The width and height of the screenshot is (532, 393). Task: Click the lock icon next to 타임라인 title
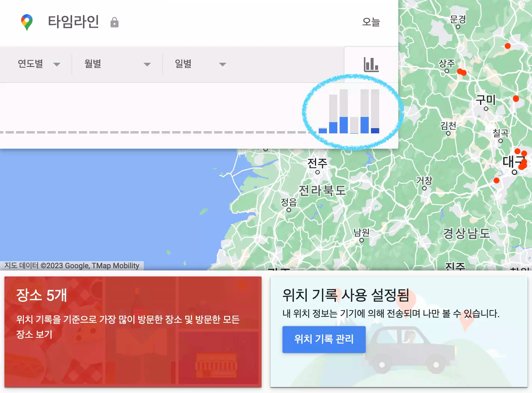[115, 22]
